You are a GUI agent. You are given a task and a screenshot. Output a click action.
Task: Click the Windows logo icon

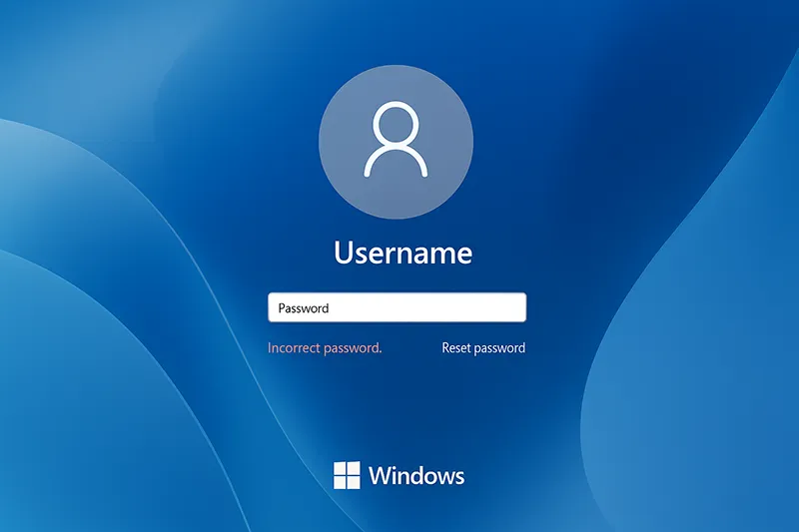coord(347,475)
